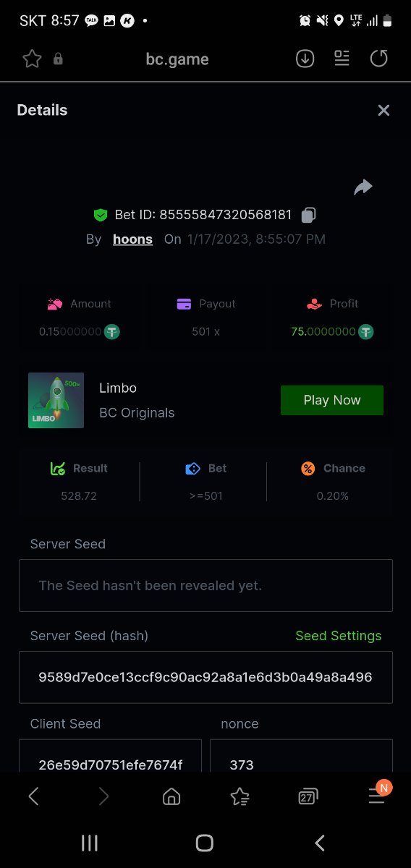Open reader mode icon in address bar
This screenshot has height=868, width=411.
tap(342, 59)
